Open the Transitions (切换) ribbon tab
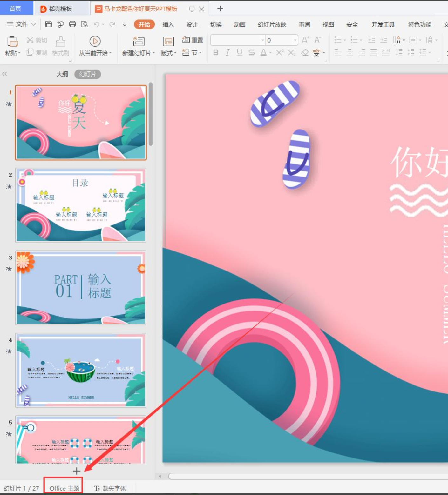Screen dimensions: 448x495 pos(216,24)
